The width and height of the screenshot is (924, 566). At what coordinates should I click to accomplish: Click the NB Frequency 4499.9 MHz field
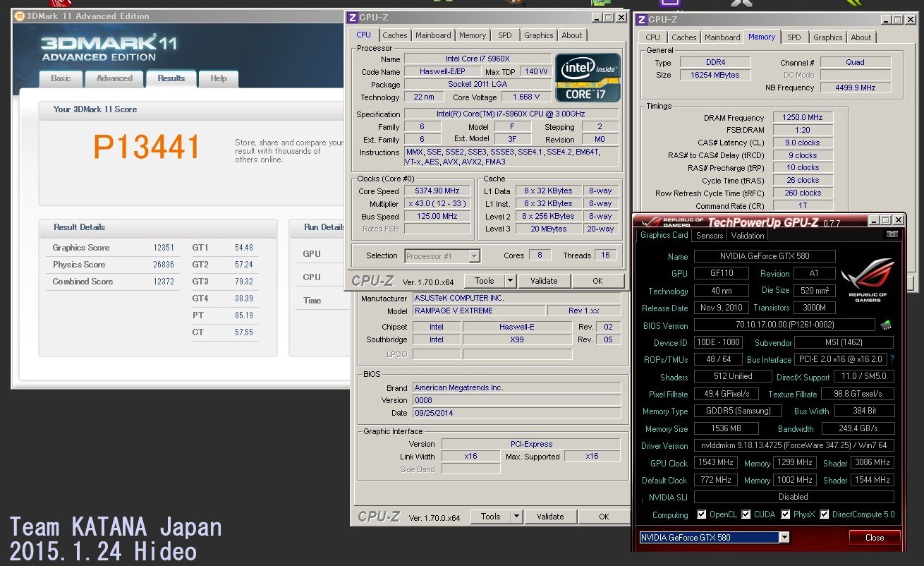(x=856, y=88)
